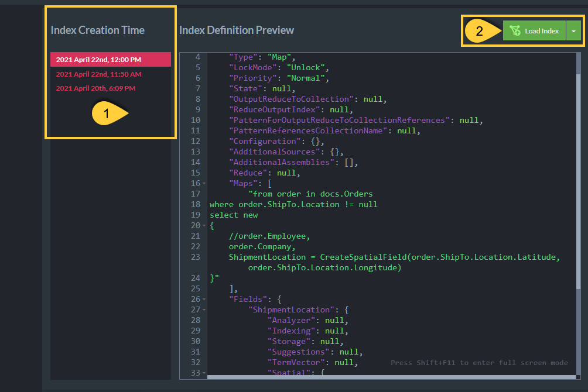The image size is (588, 392).
Task: Click the "//order.Employee," comment line
Action: [269, 236]
